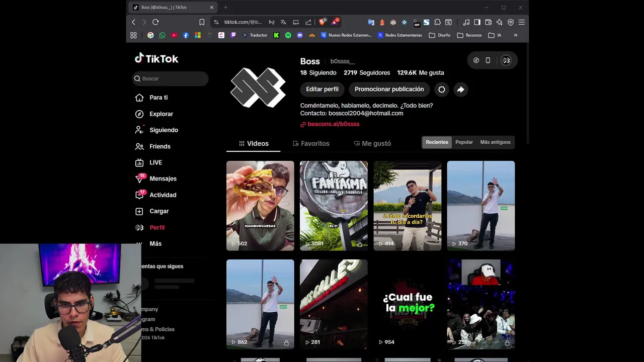
Task: Open Fantasma video with 3081 views
Action: 334,206
